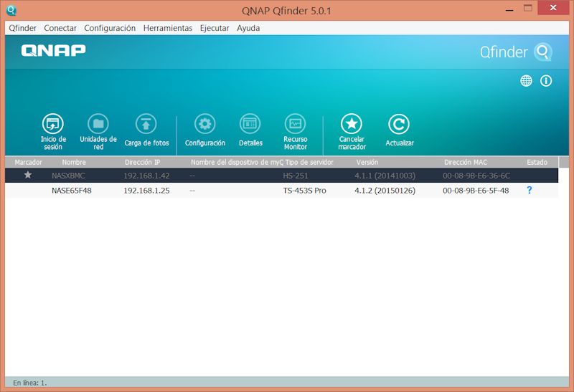Open the Ejecutar menu

pyautogui.click(x=215, y=28)
